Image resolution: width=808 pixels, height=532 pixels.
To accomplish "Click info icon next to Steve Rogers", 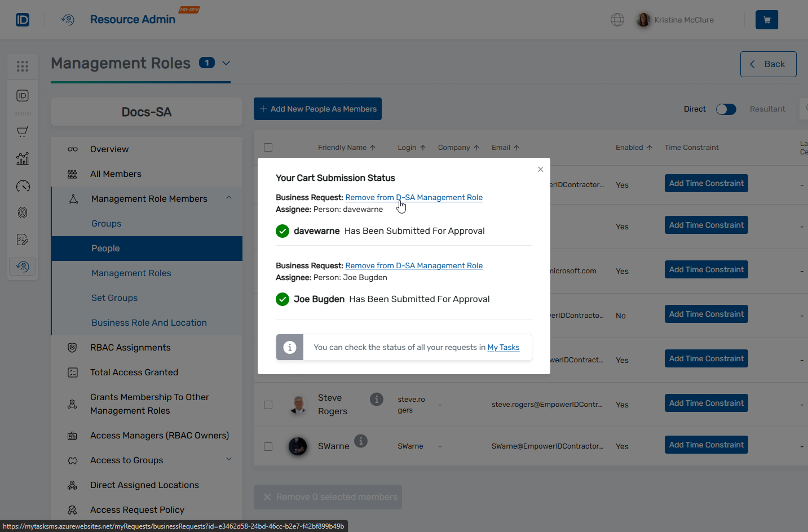I will pos(377,399).
